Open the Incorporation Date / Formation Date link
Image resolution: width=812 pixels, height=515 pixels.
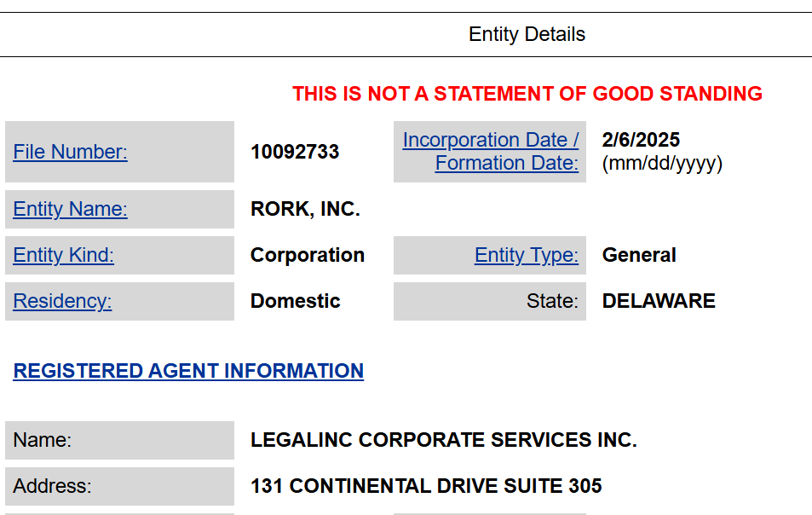[x=491, y=151]
